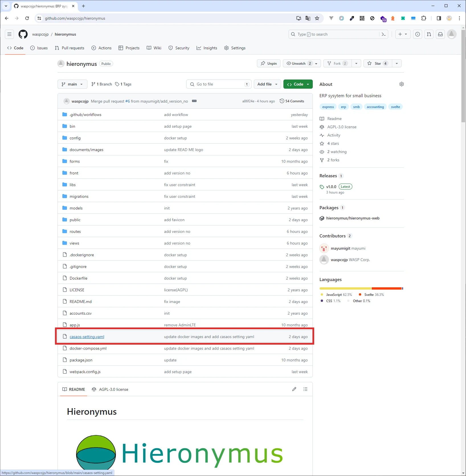The height and width of the screenshot is (476, 466).
Task: Open mayumigit contributor profile
Action: pyautogui.click(x=340, y=248)
